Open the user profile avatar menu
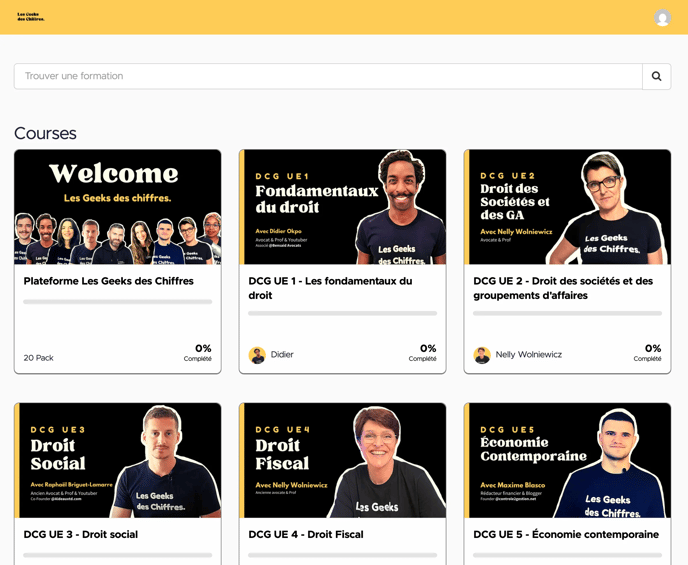Screen dimensions: 688x565 pyautogui.click(x=662, y=18)
